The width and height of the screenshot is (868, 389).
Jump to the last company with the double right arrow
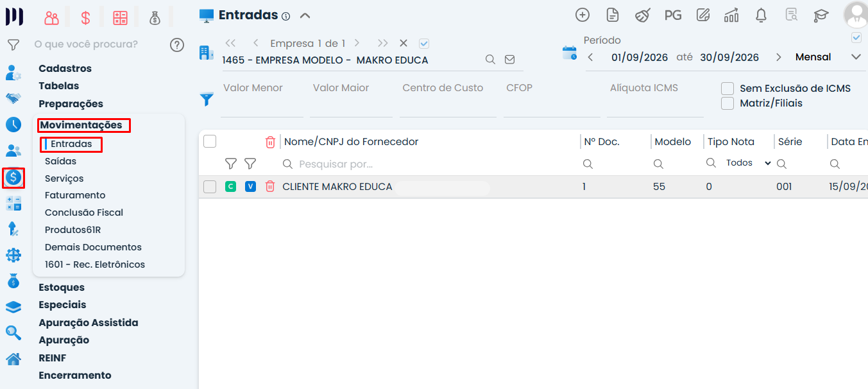pyautogui.click(x=383, y=44)
